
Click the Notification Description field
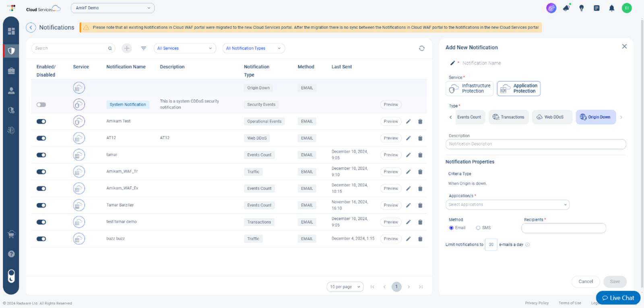point(536,144)
